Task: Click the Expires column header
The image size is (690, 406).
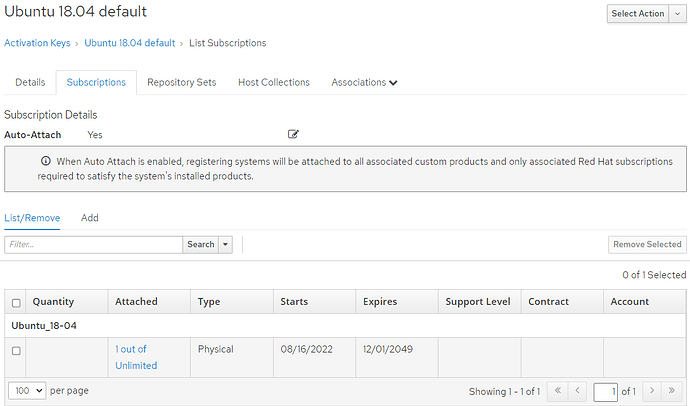Action: click(397, 302)
